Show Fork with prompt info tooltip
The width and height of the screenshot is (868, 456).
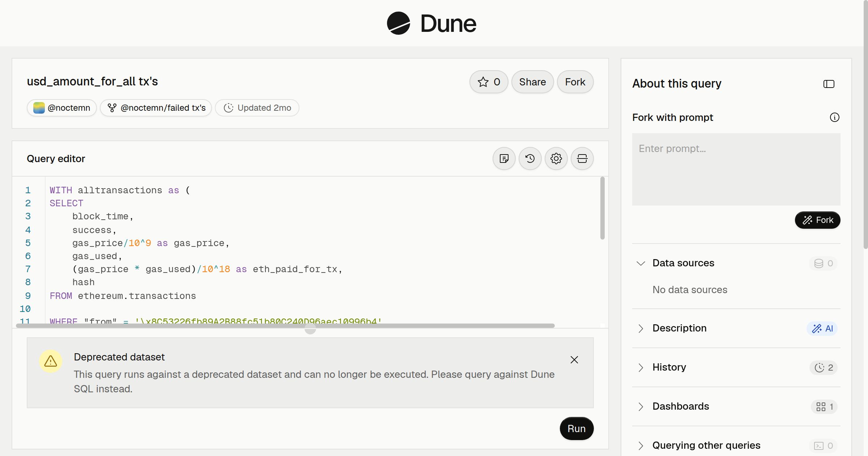[835, 117]
